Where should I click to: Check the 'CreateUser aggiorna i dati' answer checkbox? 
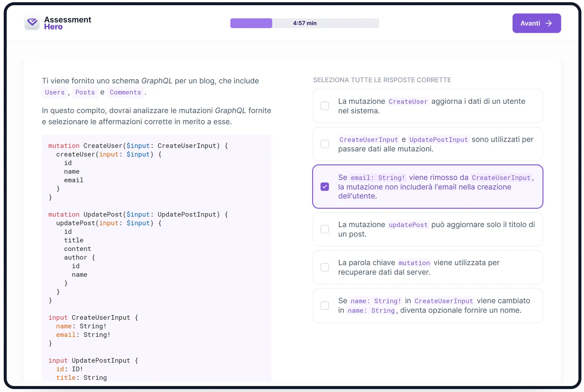point(325,106)
